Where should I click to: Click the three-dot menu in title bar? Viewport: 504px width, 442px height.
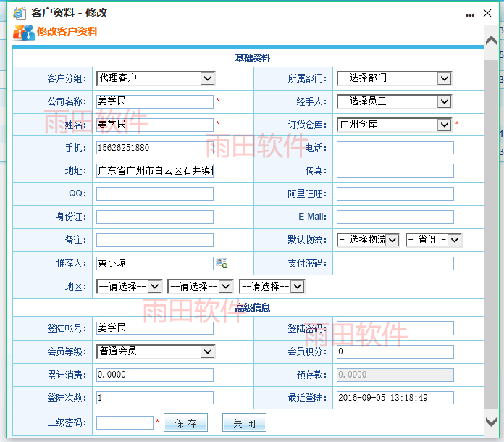point(470,15)
